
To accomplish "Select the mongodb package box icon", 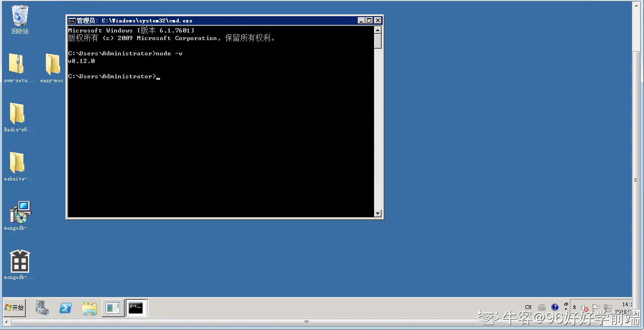I will coord(20,265).
